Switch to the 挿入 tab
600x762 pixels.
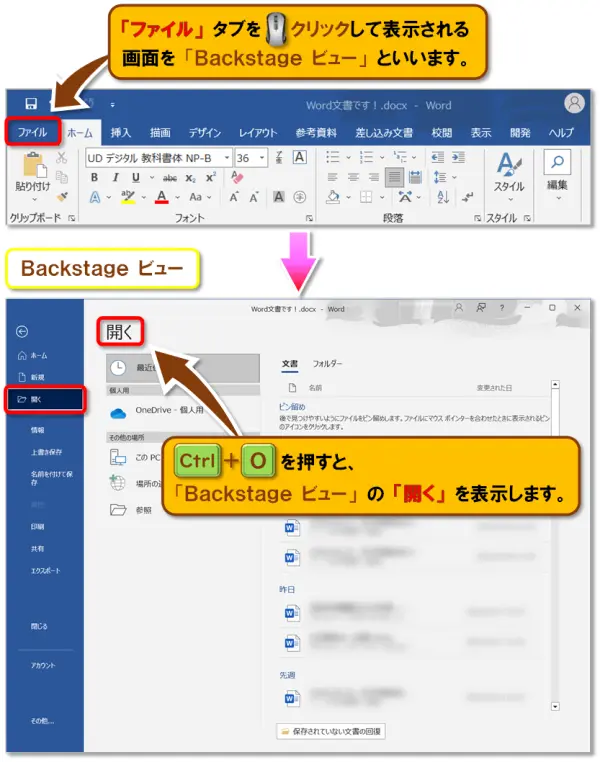click(120, 133)
